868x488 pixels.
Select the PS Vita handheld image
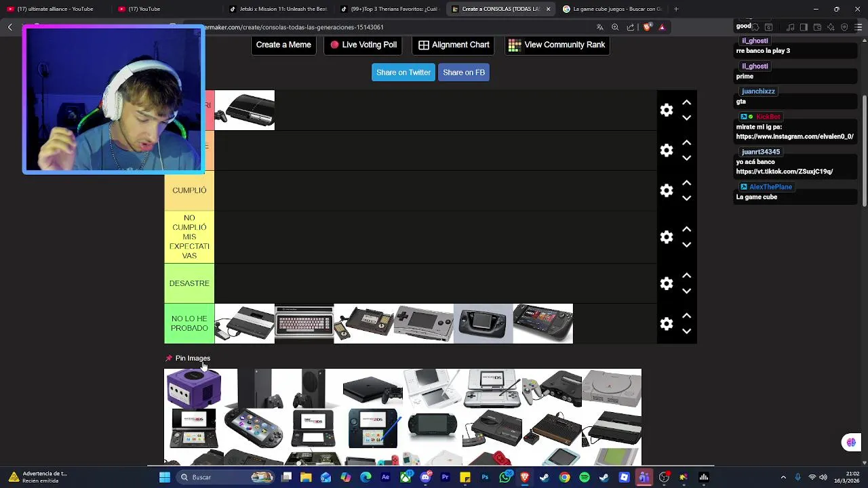click(254, 428)
